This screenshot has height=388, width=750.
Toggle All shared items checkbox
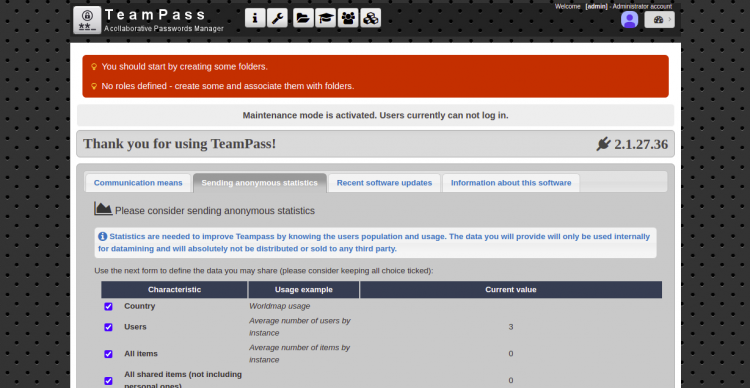(x=109, y=381)
